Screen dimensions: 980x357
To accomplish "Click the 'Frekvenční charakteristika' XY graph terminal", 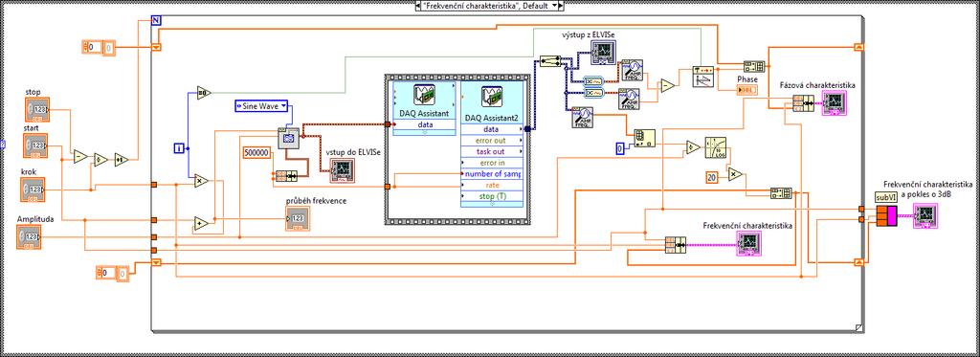I will pos(748,243).
